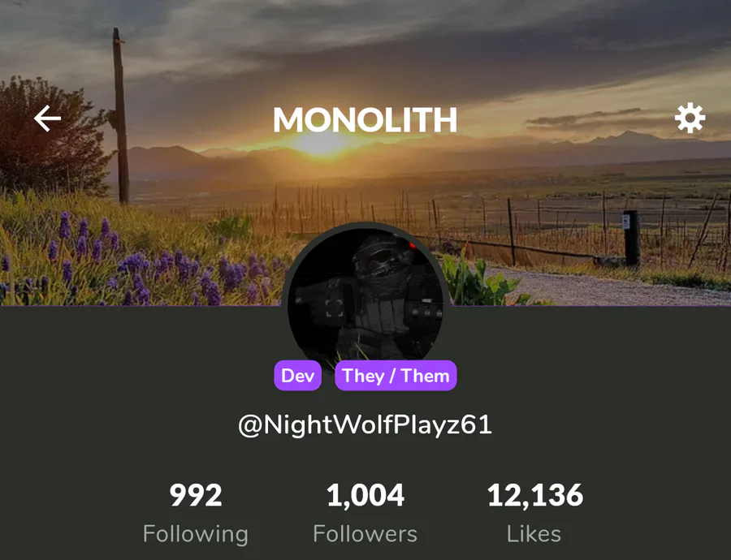Screen dimensions: 731x560
Task: Open the 1,004 followers count
Action: (x=365, y=495)
